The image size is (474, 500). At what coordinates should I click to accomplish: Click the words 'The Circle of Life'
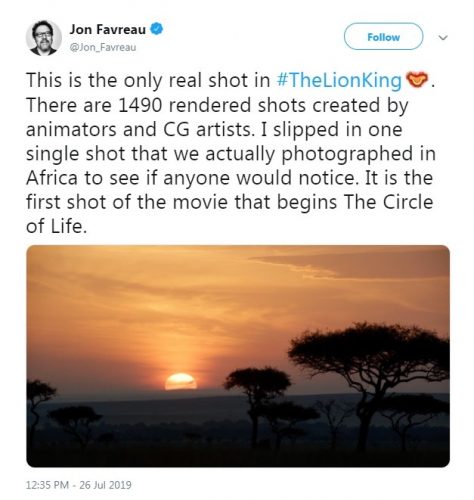point(230,214)
